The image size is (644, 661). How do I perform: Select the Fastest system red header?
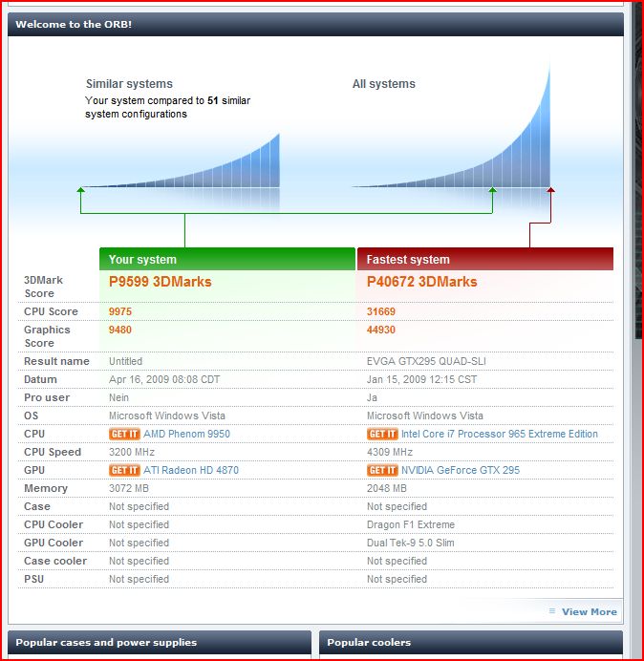point(485,259)
